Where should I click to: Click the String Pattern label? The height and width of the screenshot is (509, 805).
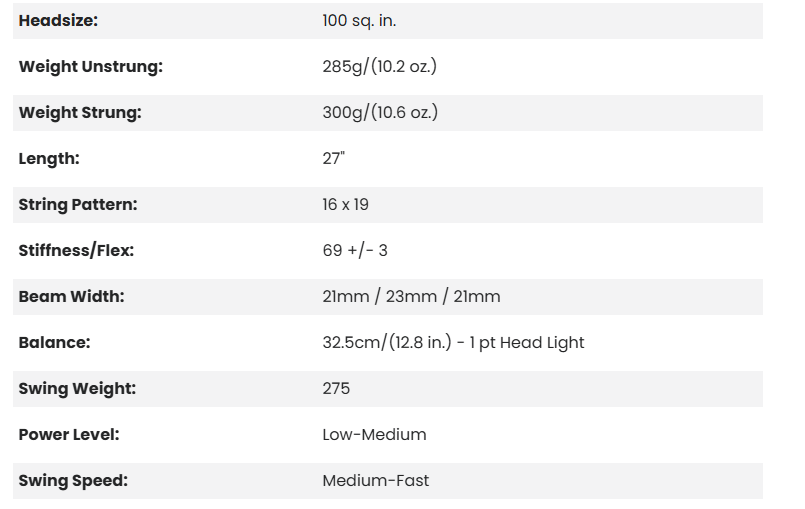[x=78, y=205]
